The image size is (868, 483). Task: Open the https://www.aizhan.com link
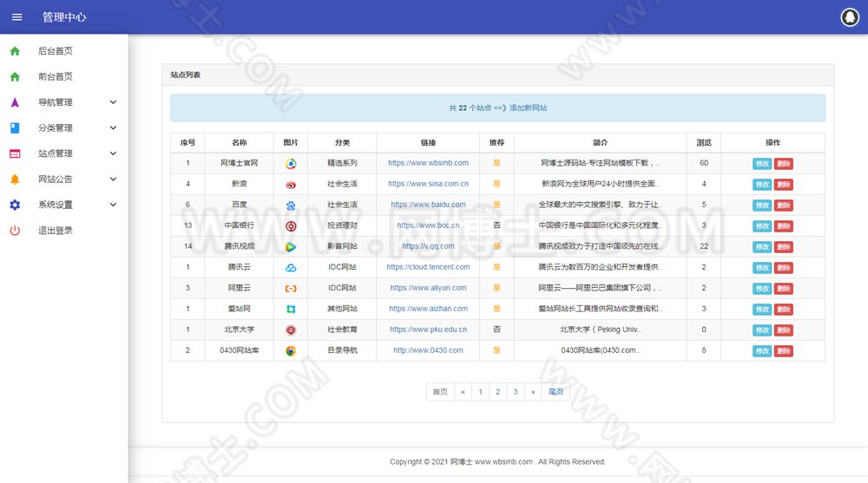point(428,309)
